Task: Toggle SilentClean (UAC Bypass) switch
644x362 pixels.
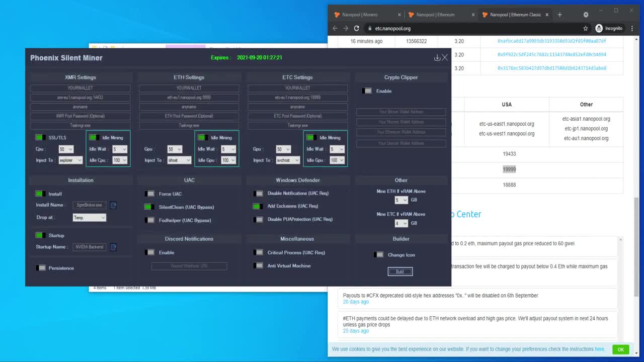Action: coord(149,207)
